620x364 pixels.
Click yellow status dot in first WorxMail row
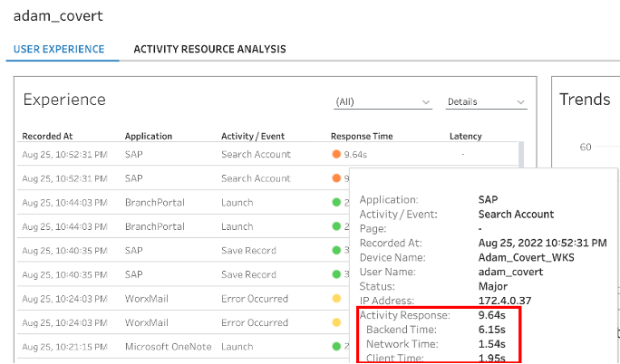[336, 299]
